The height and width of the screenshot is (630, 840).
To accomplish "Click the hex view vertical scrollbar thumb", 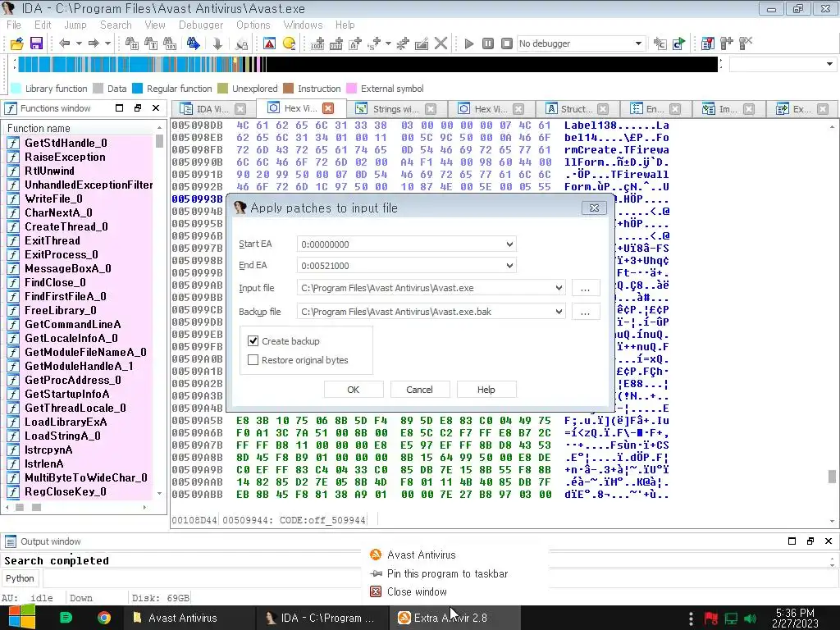I will 832,477.
